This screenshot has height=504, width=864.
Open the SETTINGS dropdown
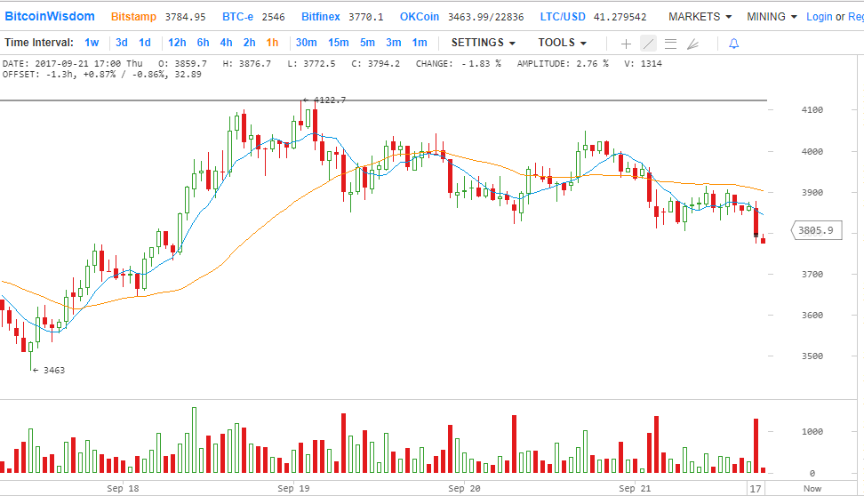click(483, 43)
